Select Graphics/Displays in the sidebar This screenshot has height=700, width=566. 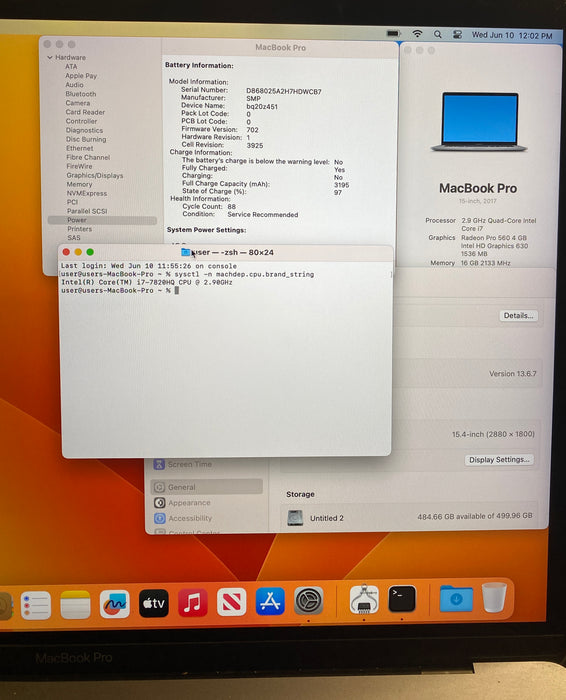(x=95, y=175)
